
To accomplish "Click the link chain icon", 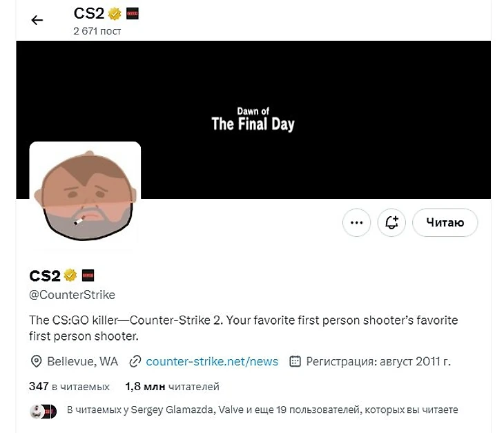I will point(135,361).
